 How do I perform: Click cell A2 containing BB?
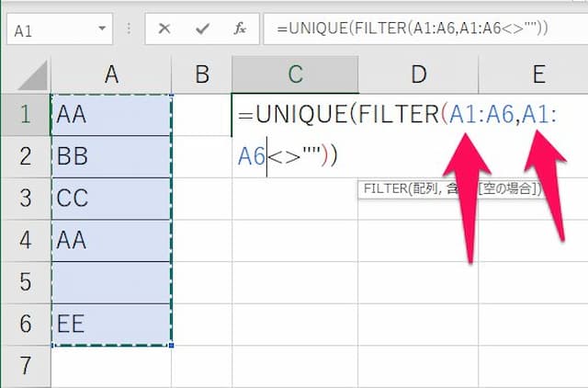pos(111,157)
